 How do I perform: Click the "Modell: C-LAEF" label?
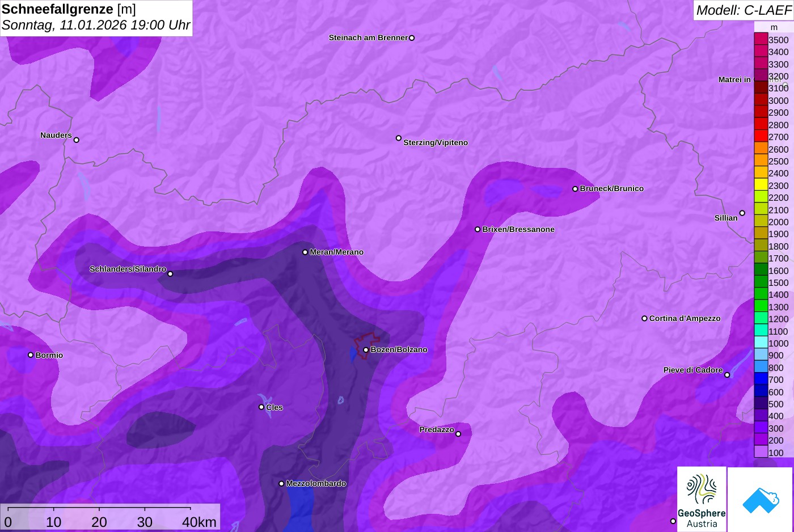click(744, 10)
